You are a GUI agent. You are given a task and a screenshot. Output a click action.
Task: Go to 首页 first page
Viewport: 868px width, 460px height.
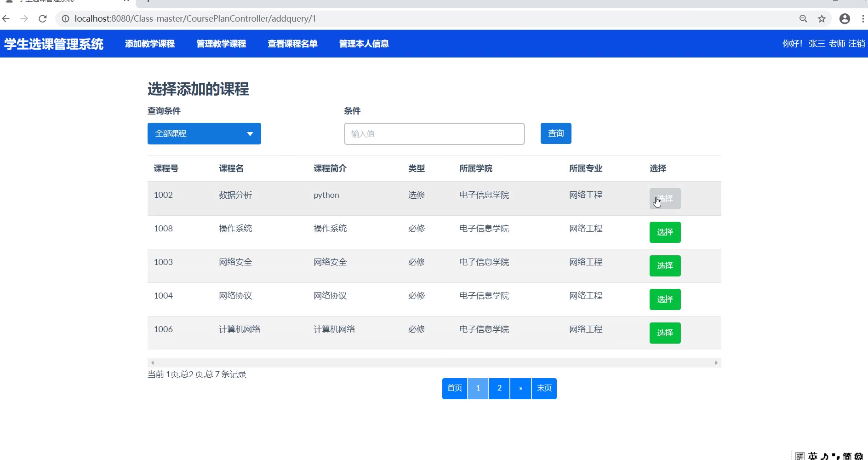coord(455,389)
